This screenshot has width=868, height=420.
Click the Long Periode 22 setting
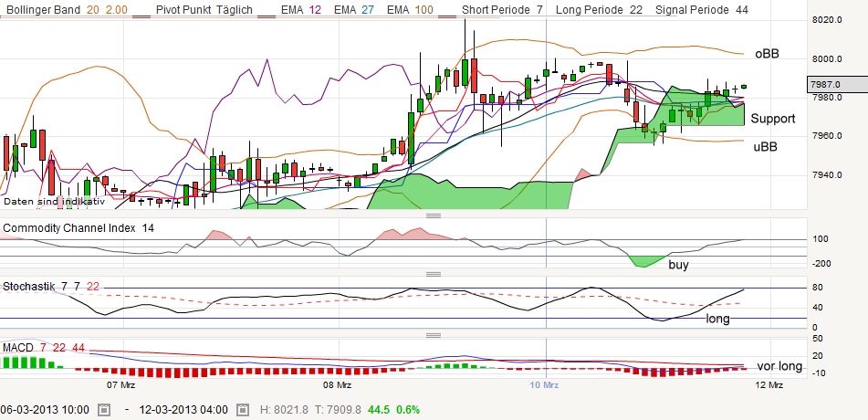(599, 10)
